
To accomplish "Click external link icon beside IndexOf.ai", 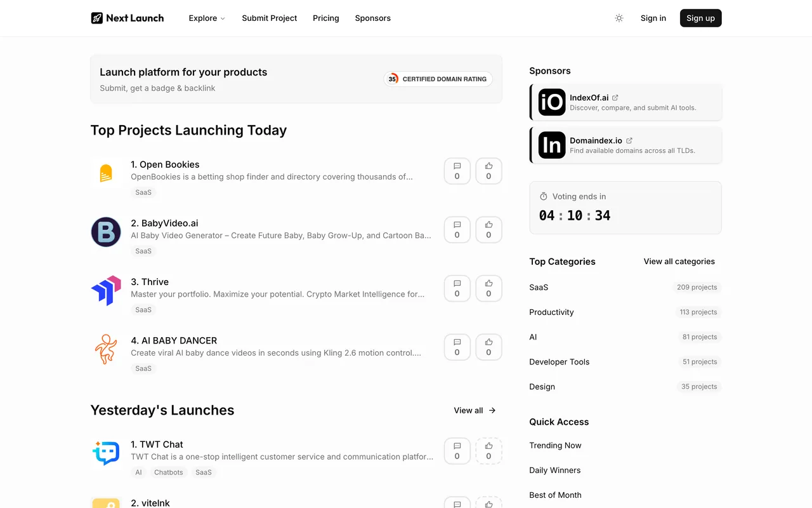I will [x=615, y=98].
